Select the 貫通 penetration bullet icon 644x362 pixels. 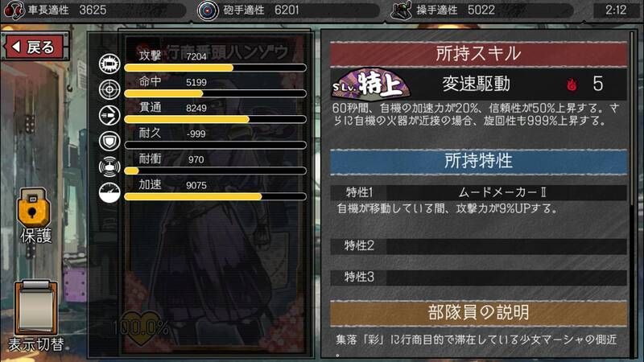tap(109, 115)
